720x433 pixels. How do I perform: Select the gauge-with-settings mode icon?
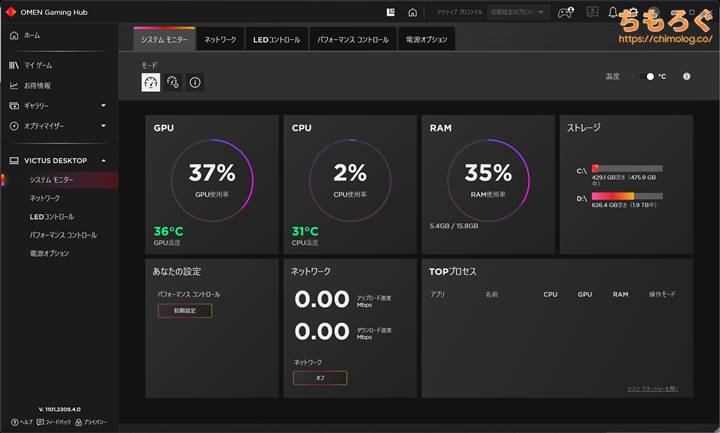(173, 82)
